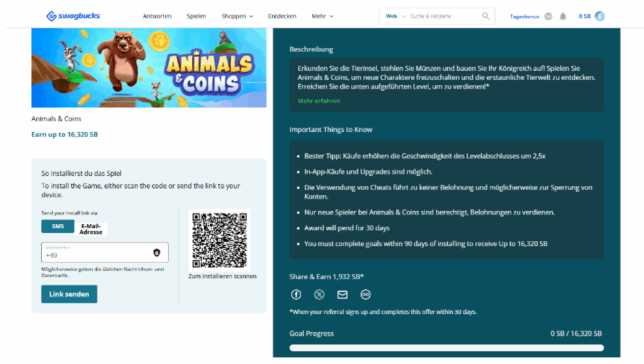Switch to E-Mail-Adresse option

pyautogui.click(x=91, y=229)
